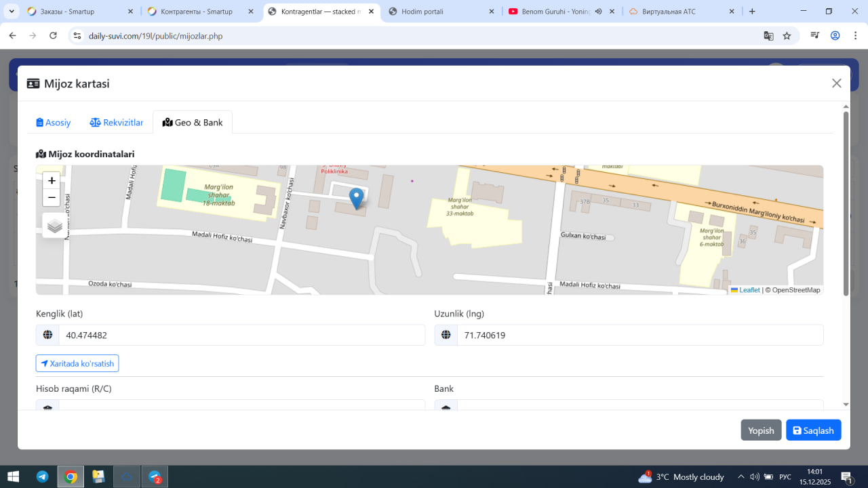Open the map layers control
868x488 pixels.
coord(55,226)
